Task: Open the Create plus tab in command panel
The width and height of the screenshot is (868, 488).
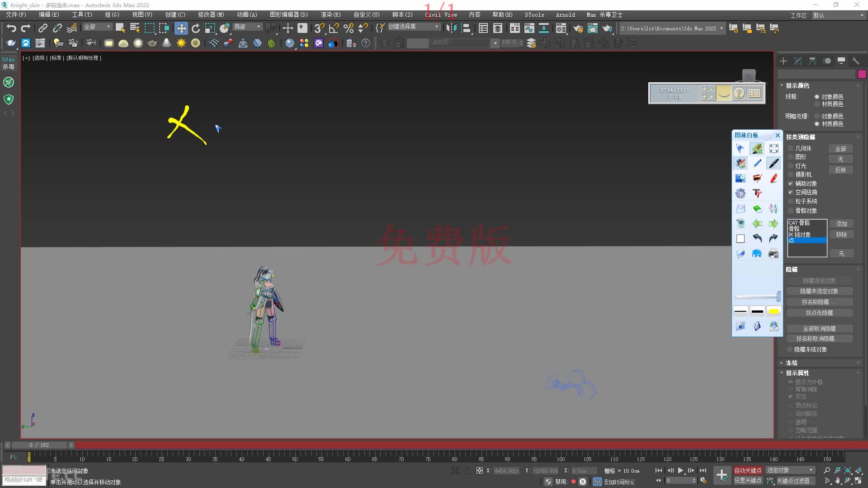Action: (x=783, y=61)
